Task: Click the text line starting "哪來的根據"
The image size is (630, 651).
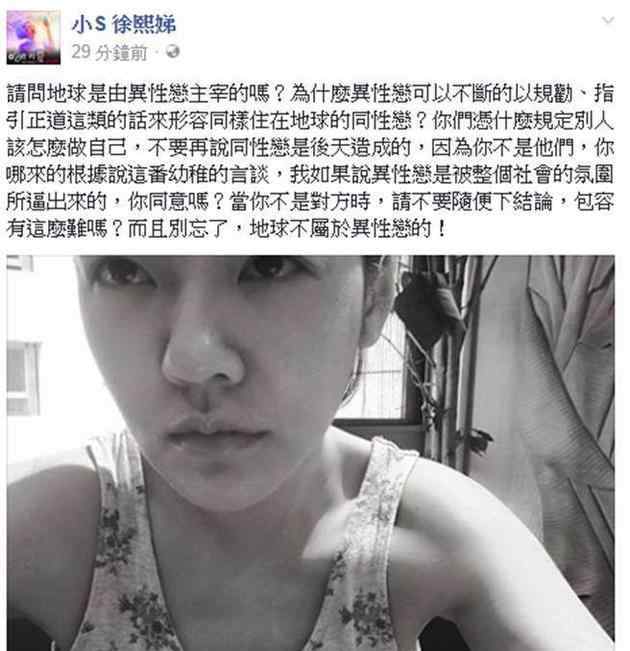Action: [311, 174]
